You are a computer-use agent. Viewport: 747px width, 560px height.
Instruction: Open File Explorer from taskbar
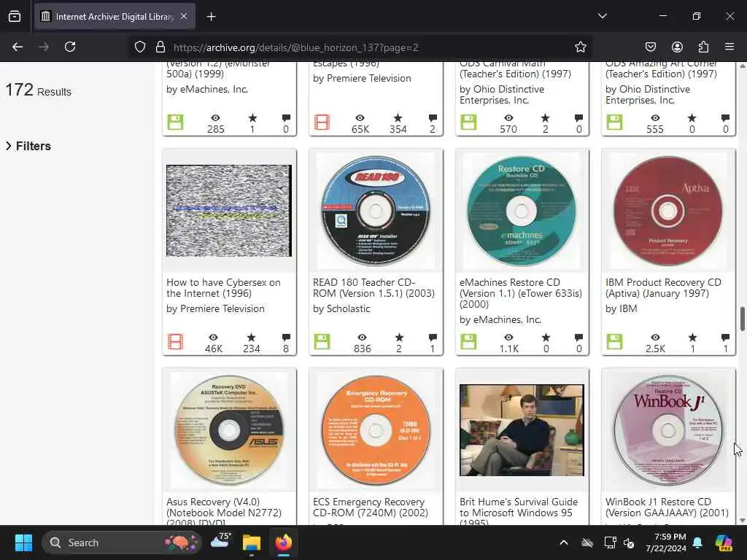coord(252,542)
